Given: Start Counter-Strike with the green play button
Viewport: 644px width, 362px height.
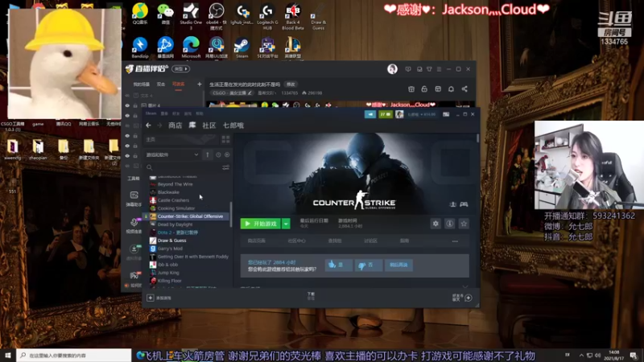Looking at the screenshot, I should (260, 224).
